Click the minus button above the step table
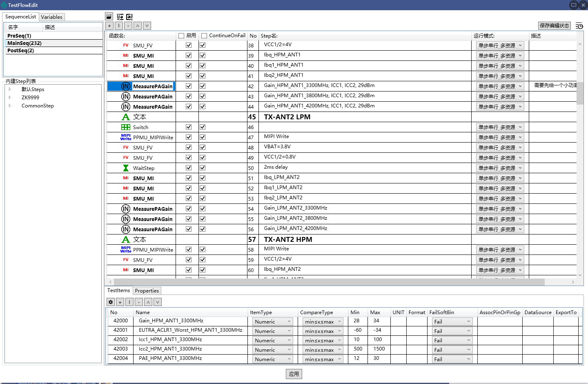The width and height of the screenshot is (588, 384). point(128,26)
